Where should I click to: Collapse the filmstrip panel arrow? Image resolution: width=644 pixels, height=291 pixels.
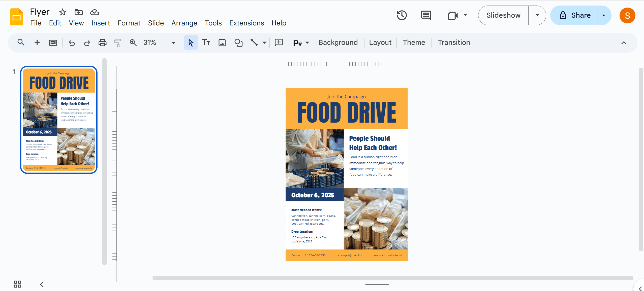(x=42, y=284)
